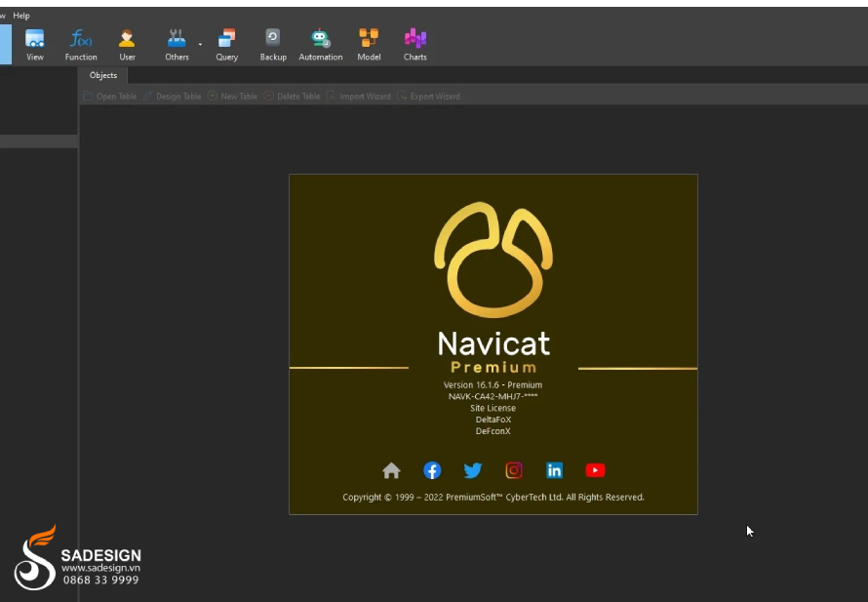
Task: Click the Navicat title text
Action: coord(493,343)
